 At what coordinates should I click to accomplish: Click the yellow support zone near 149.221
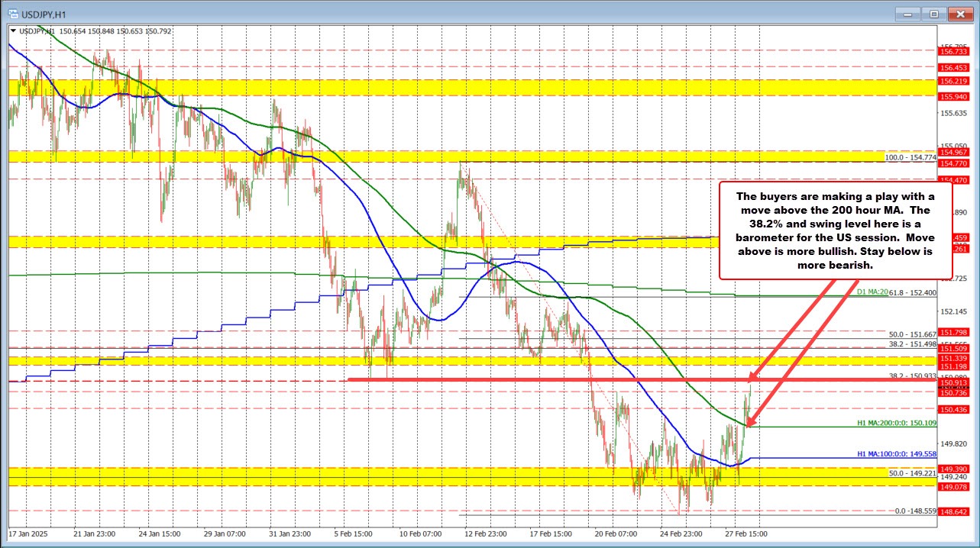458,477
